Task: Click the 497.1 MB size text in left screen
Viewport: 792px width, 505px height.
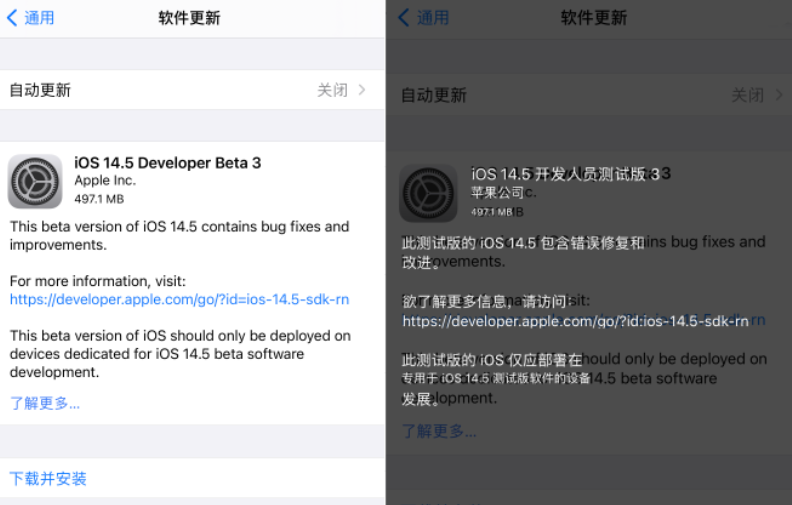Action: click(x=99, y=199)
